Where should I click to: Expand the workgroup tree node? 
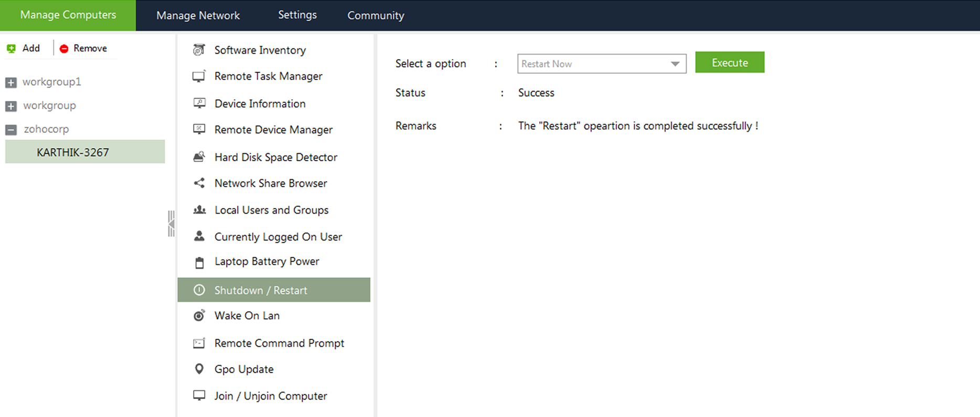click(10, 106)
